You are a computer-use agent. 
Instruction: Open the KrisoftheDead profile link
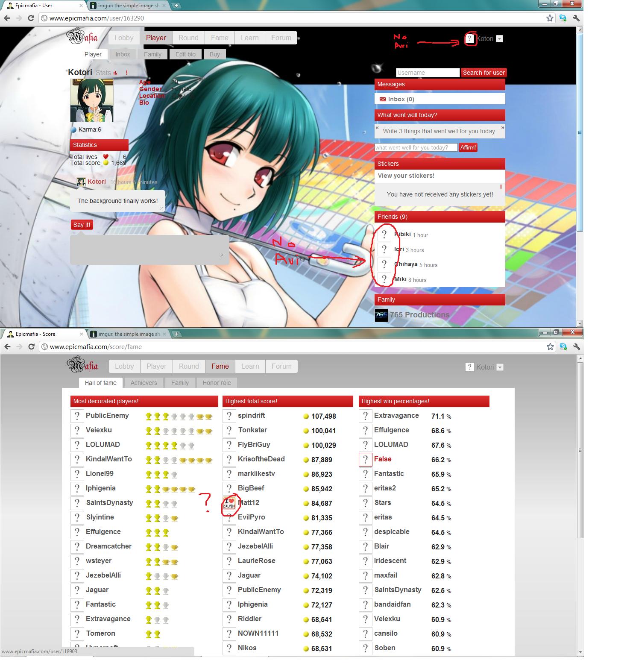(x=261, y=459)
